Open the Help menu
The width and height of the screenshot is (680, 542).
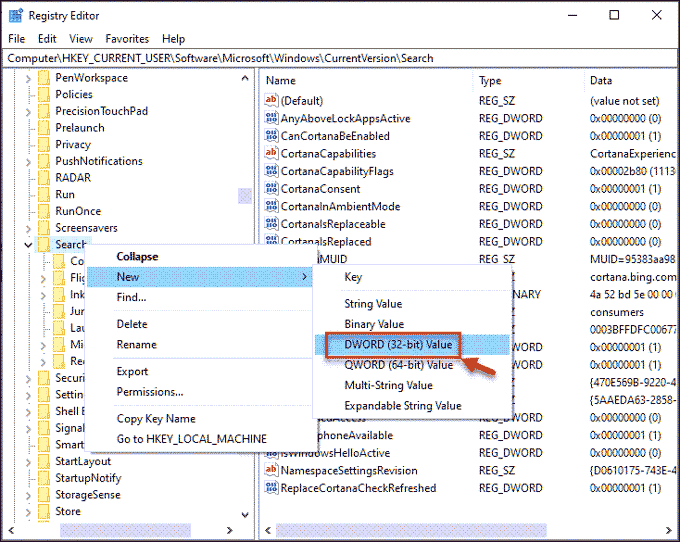pyautogui.click(x=173, y=39)
